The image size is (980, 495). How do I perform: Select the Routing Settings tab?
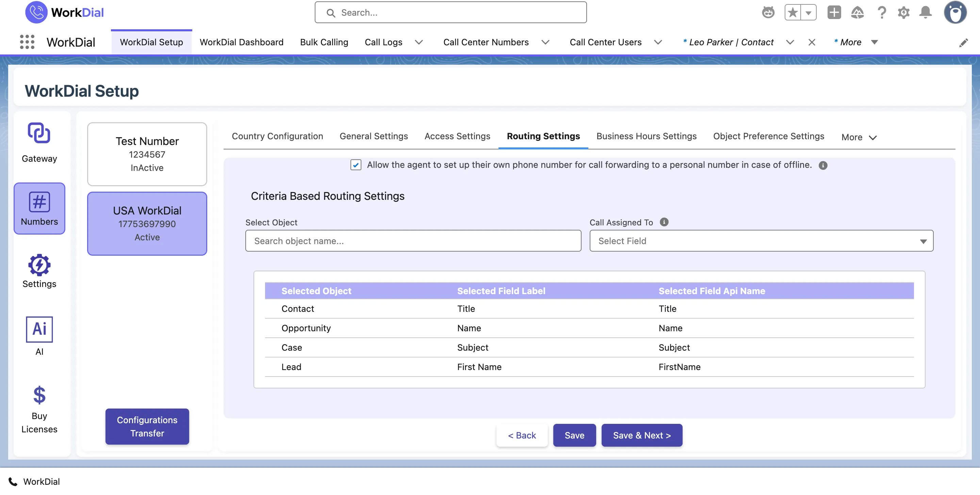click(543, 136)
